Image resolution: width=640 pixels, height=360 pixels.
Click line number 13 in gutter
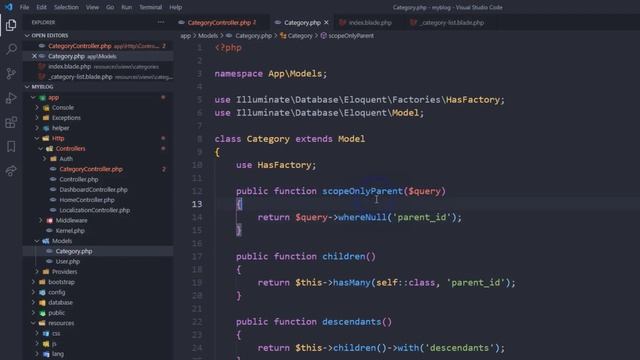click(x=197, y=204)
